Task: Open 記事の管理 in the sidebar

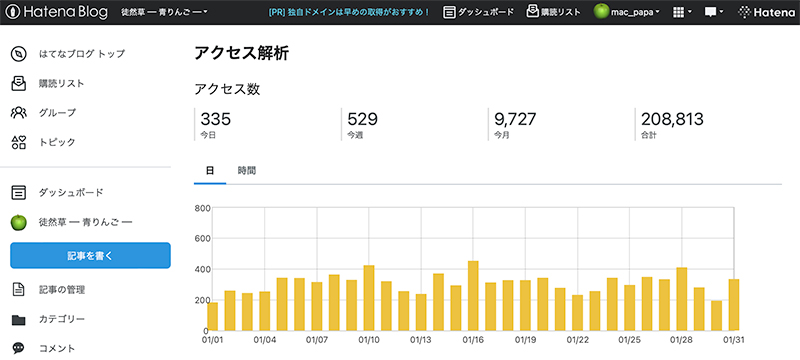Action: [62, 290]
